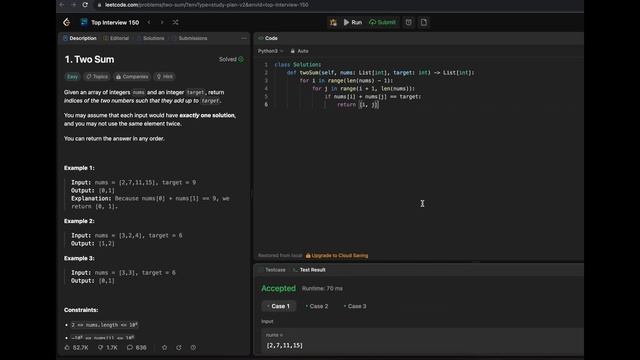Image resolution: width=640 pixels, height=360 pixels.
Task: Click the debugger icon left of Run
Action: coord(333,22)
